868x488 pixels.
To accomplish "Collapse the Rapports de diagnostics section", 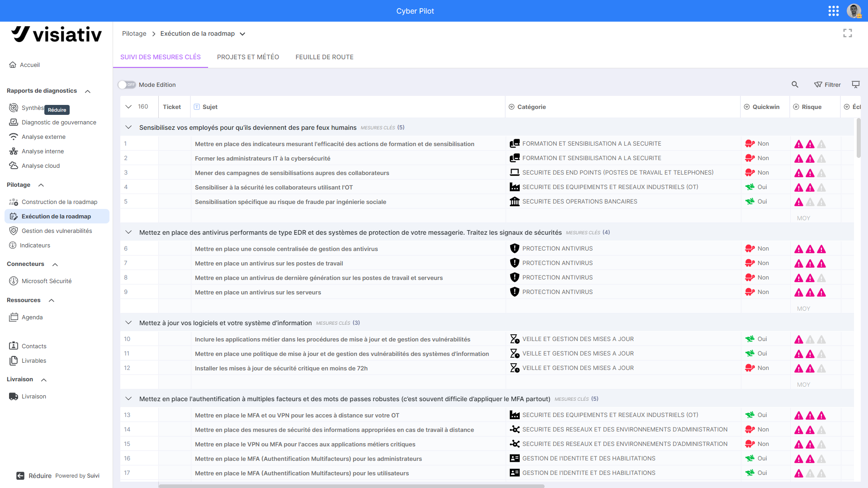I will (x=88, y=91).
